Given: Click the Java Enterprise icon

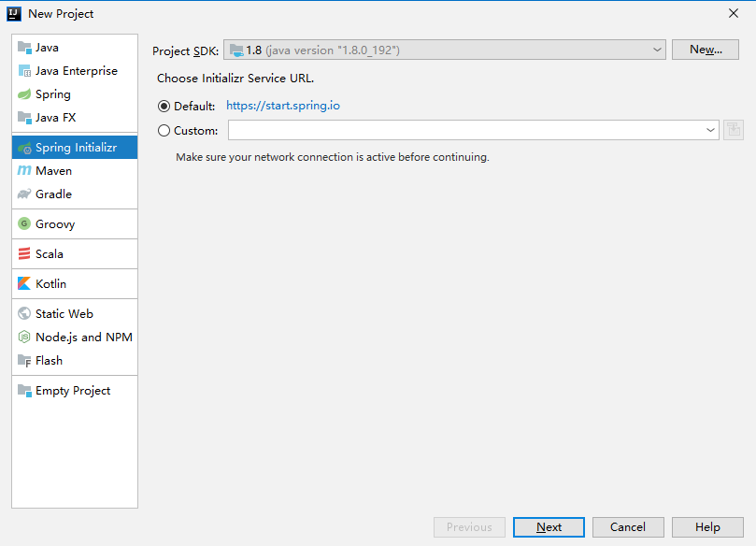Looking at the screenshot, I should click(x=24, y=71).
